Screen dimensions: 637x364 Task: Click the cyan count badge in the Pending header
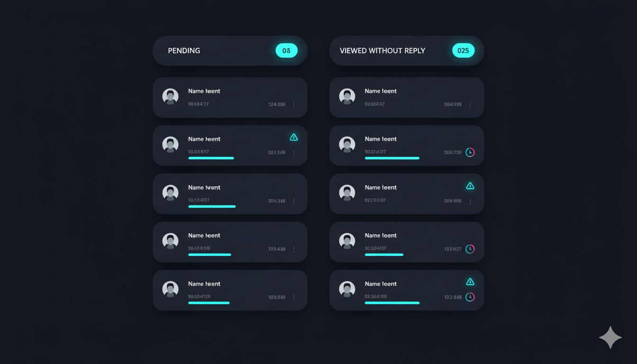tap(286, 51)
